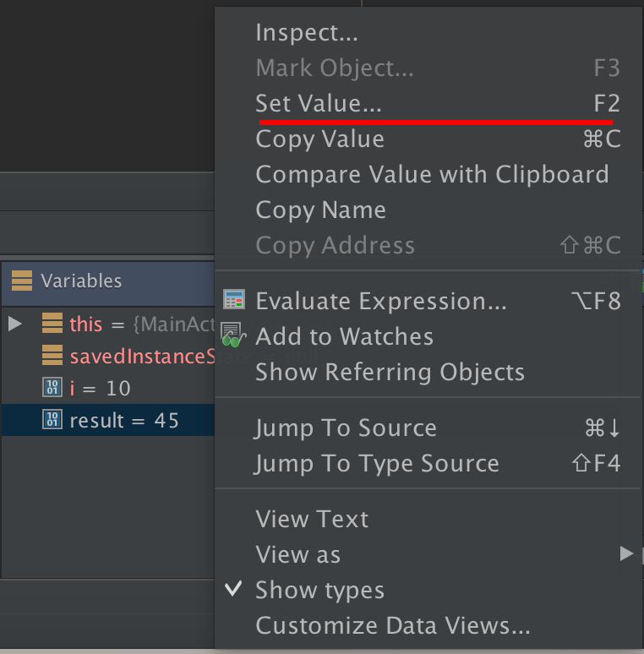Click the Evaluate Expression calculator icon

234,299
